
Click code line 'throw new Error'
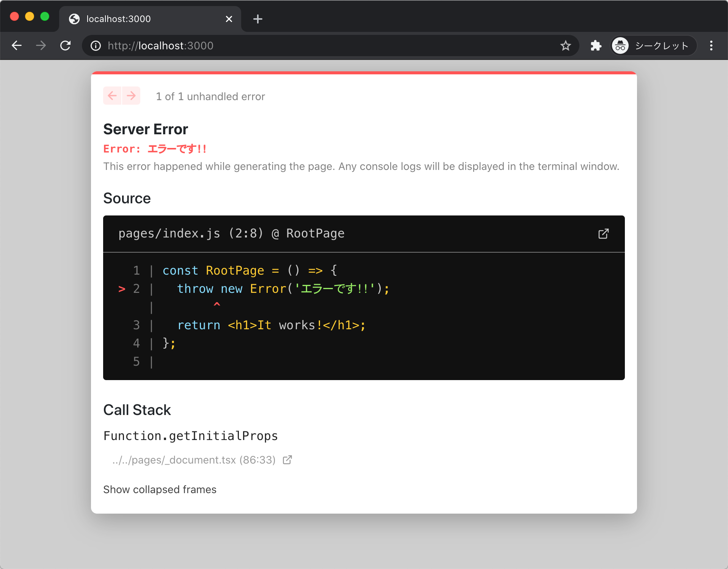tap(283, 289)
